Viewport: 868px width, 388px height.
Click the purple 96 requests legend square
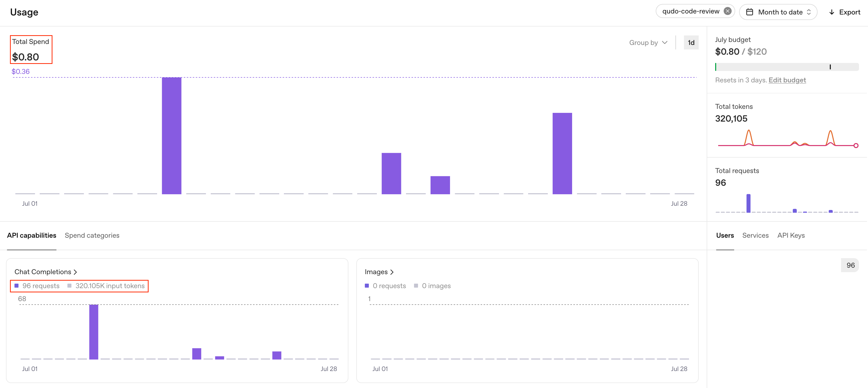pos(16,286)
